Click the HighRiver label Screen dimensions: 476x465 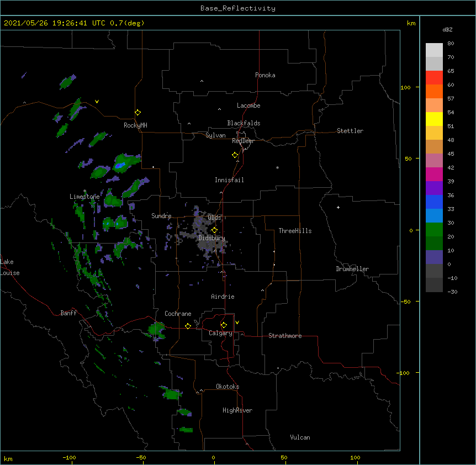[237, 410]
